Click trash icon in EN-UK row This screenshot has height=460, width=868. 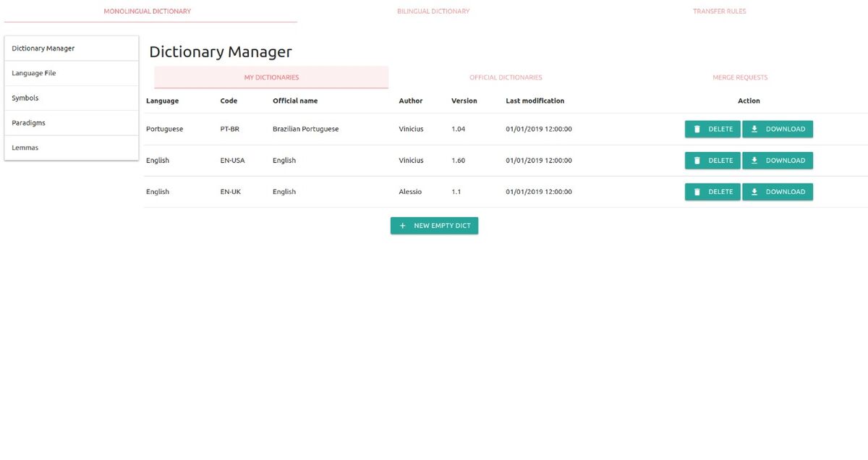point(697,192)
